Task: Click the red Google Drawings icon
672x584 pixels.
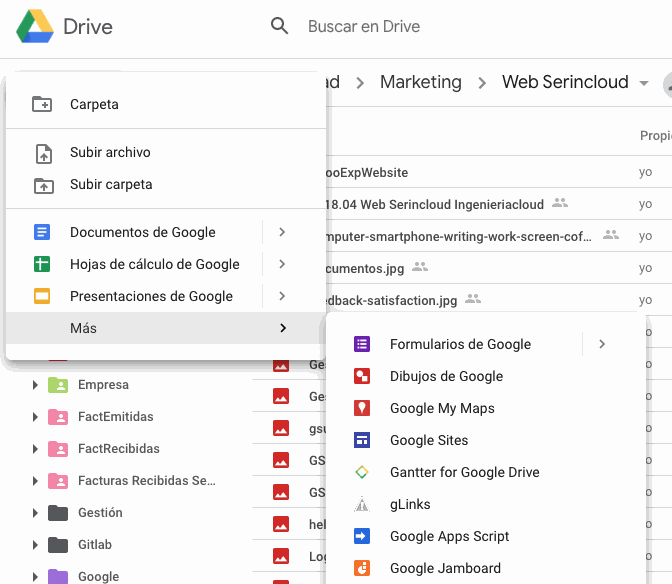Action: [362, 376]
